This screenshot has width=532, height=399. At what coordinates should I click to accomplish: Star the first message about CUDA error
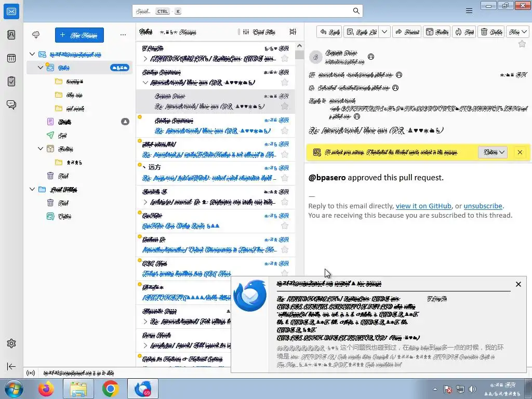coord(285,58)
